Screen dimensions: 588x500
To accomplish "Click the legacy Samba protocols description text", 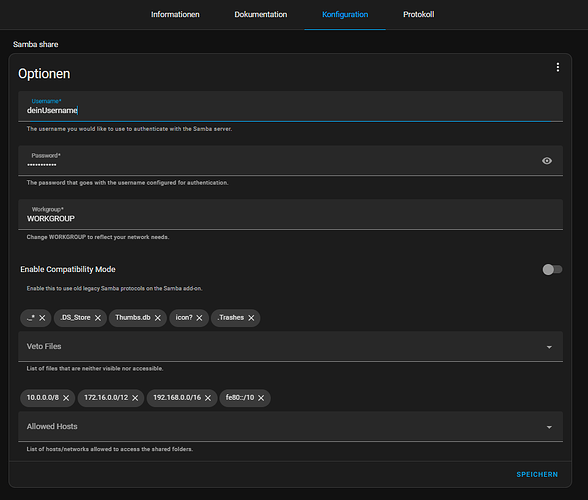I will pos(114,288).
